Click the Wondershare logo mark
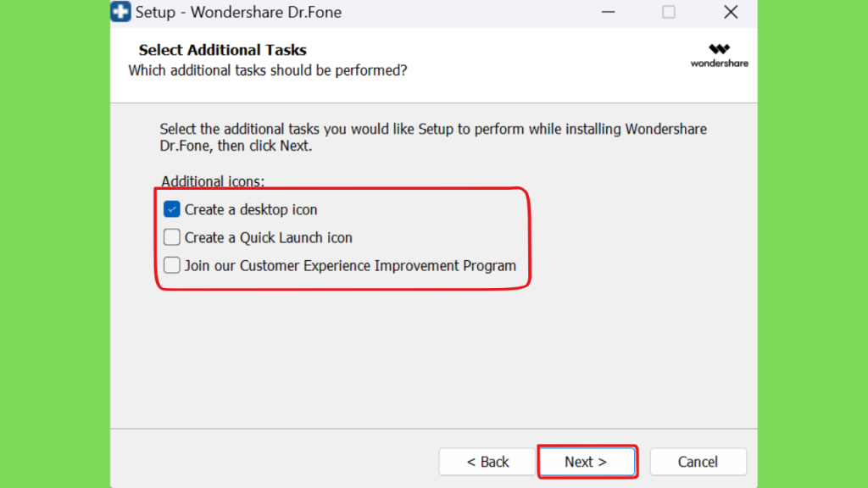868x488 pixels. click(719, 49)
